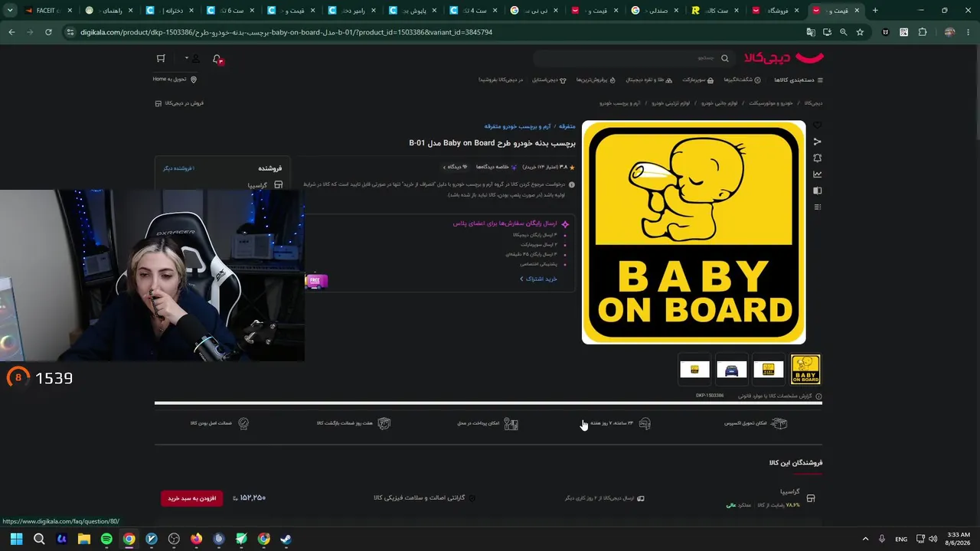Click the genuine product guarantee icon

(x=243, y=423)
